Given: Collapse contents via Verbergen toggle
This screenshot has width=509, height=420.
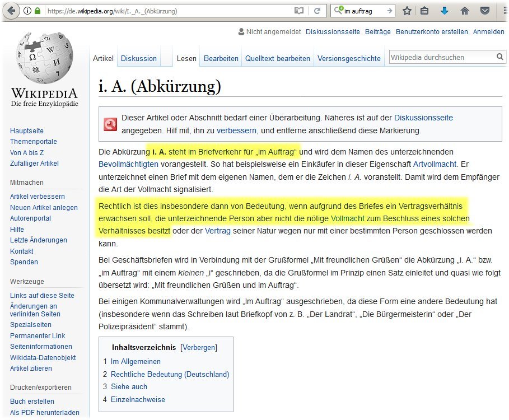Looking at the screenshot, I should 199,348.
